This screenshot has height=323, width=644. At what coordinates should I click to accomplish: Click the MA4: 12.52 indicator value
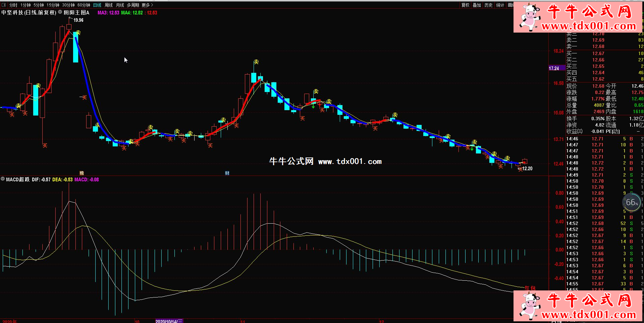click(132, 13)
